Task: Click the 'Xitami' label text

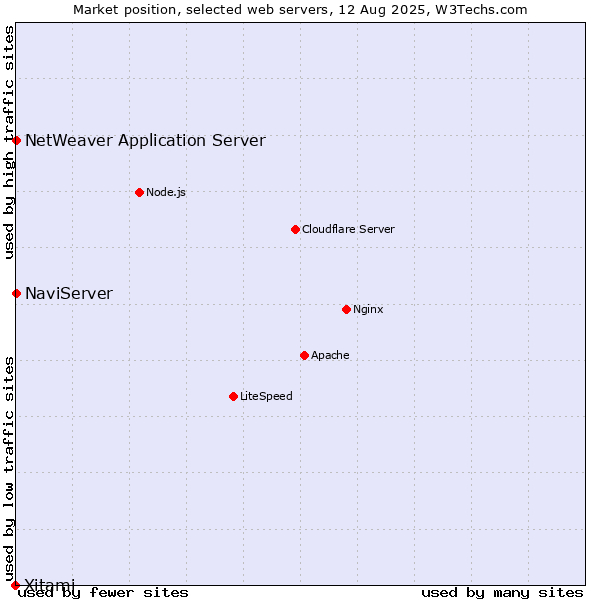Action: pyautogui.click(x=49, y=585)
